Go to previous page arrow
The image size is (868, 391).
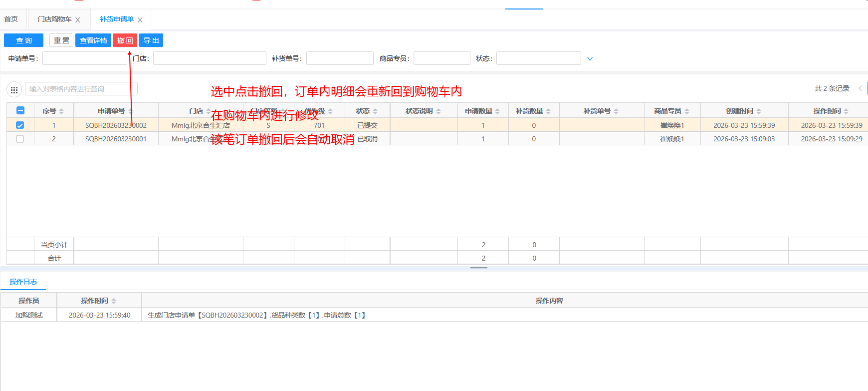pos(860,88)
